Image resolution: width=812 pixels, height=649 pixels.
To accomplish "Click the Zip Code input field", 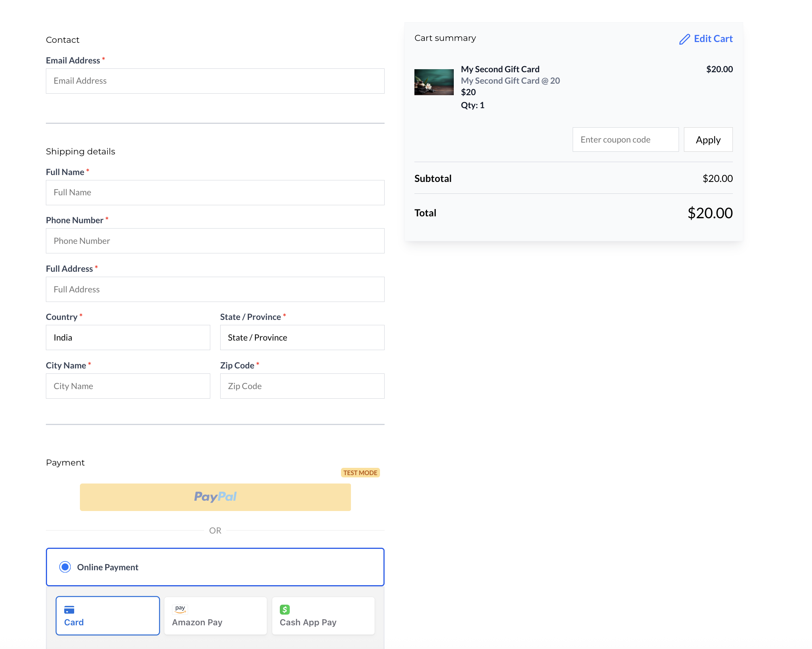I will pyautogui.click(x=302, y=386).
